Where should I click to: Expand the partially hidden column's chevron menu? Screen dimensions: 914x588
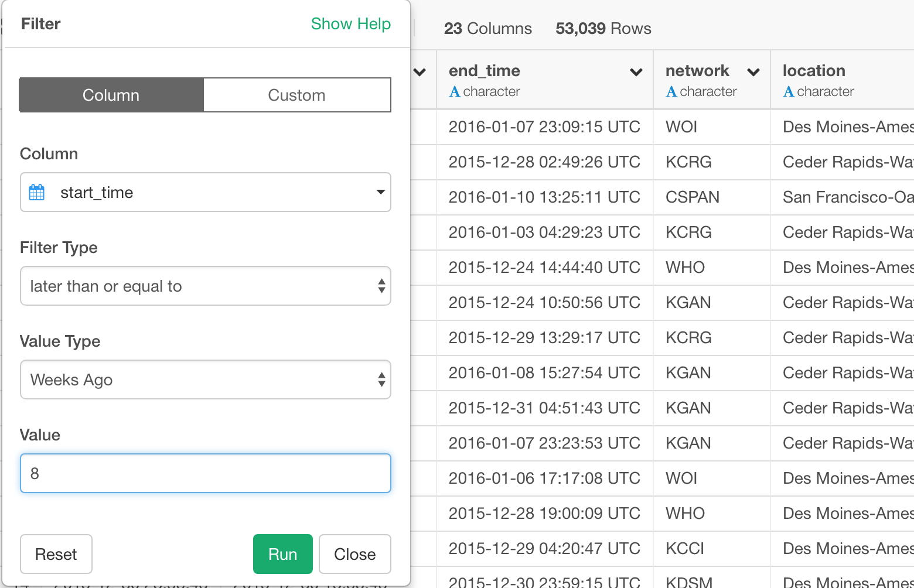click(420, 73)
